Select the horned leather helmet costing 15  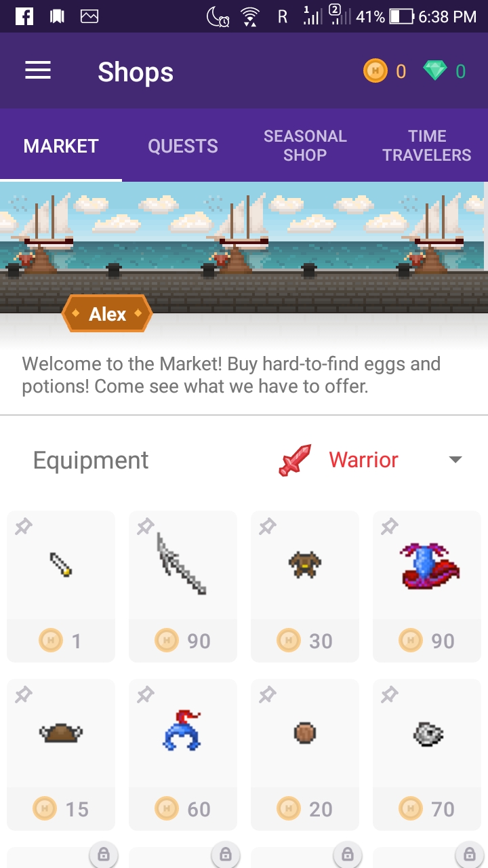(x=61, y=755)
